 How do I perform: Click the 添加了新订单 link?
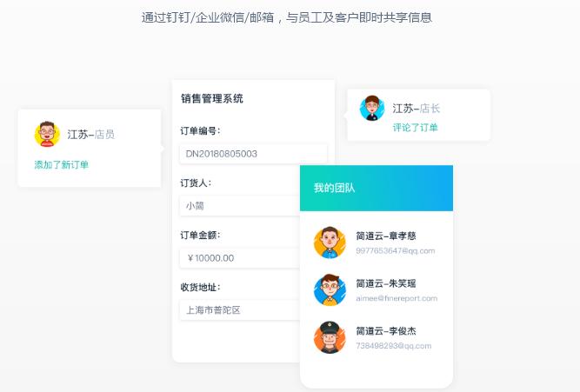coord(62,164)
